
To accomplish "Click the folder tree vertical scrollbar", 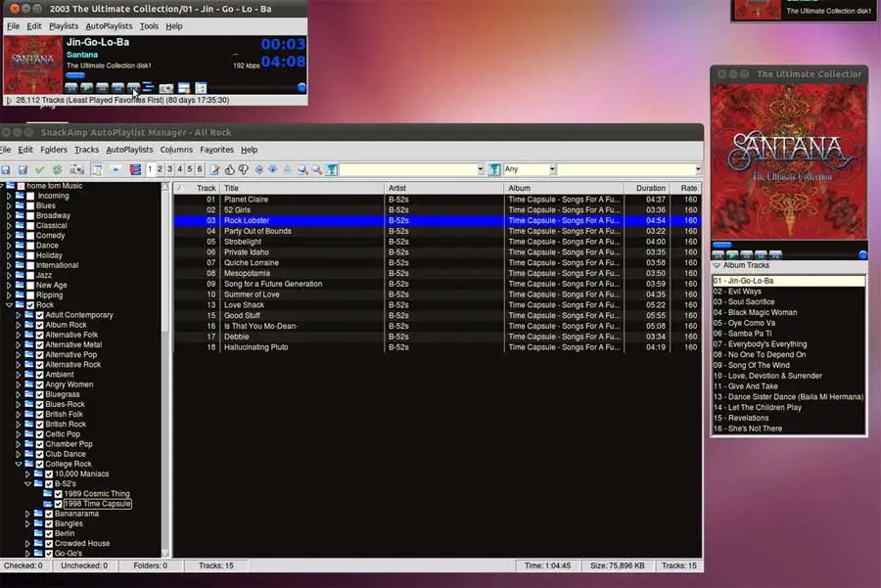I will [x=165, y=369].
